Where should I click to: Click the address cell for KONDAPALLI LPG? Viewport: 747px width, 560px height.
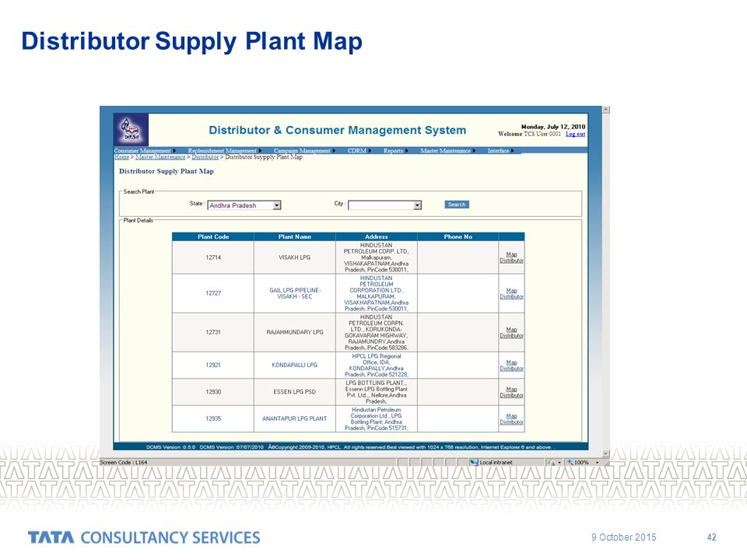pos(377,366)
